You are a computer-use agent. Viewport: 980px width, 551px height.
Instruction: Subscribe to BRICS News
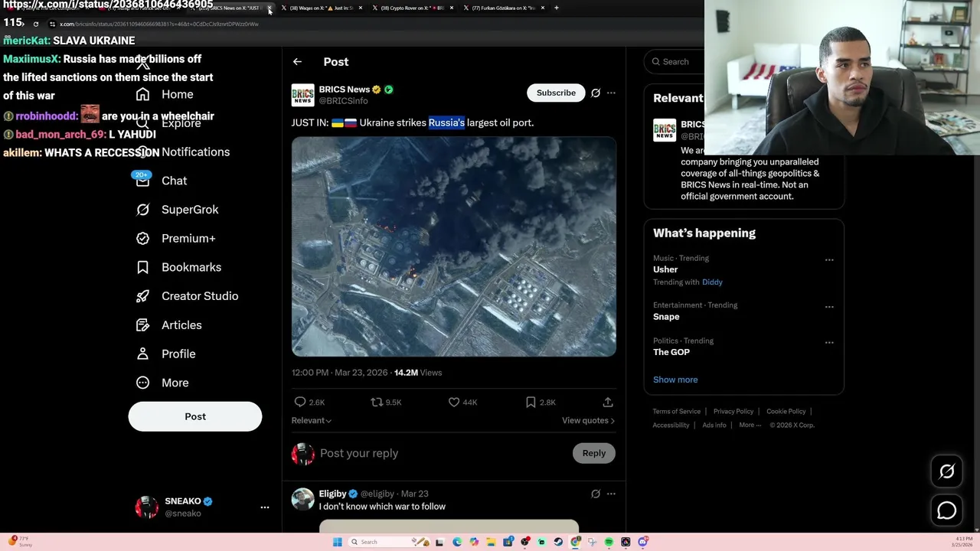click(x=556, y=93)
